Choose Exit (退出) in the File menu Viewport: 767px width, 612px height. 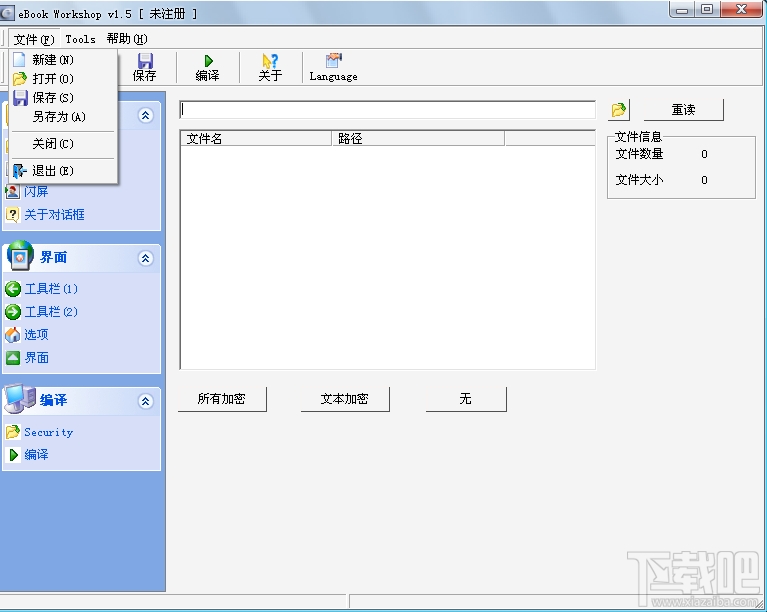pyautogui.click(x=63, y=171)
